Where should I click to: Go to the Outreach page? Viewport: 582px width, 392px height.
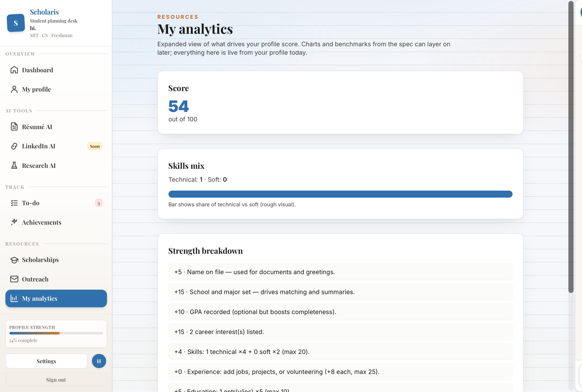(35, 279)
